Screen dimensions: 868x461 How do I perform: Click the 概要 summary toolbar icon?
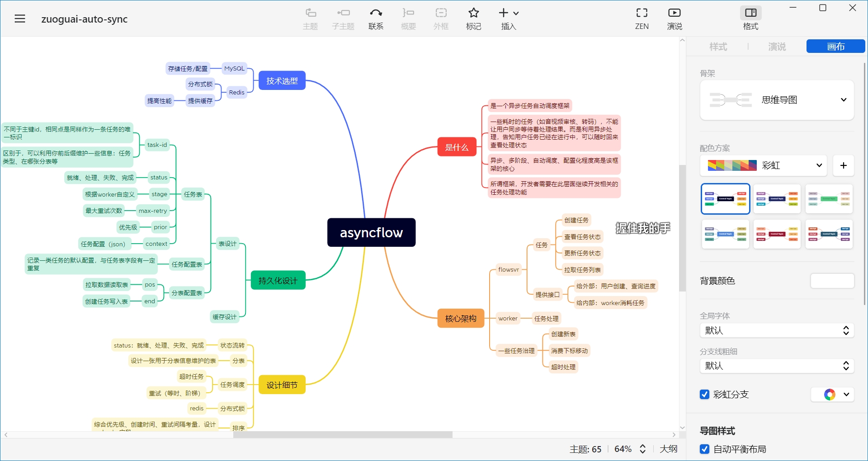(408, 19)
